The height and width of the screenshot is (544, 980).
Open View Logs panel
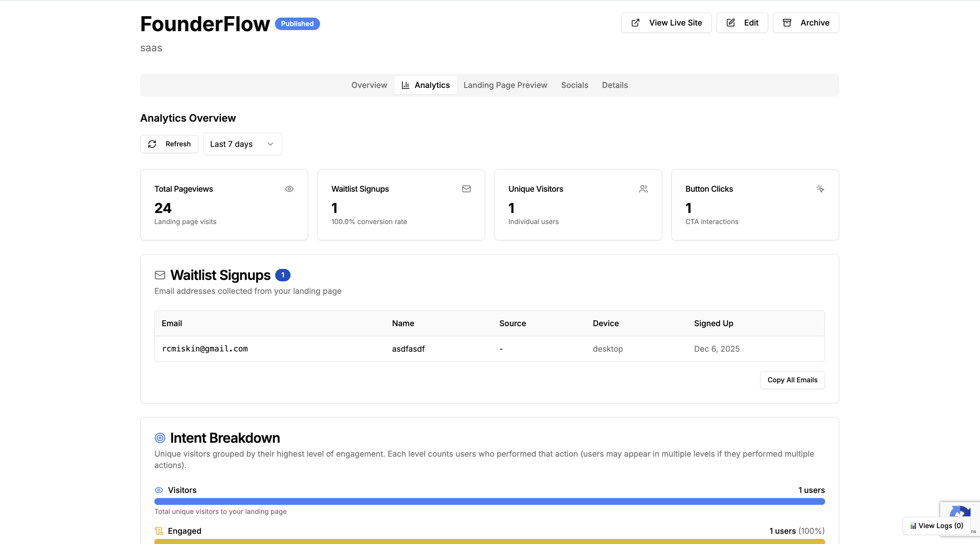point(936,526)
